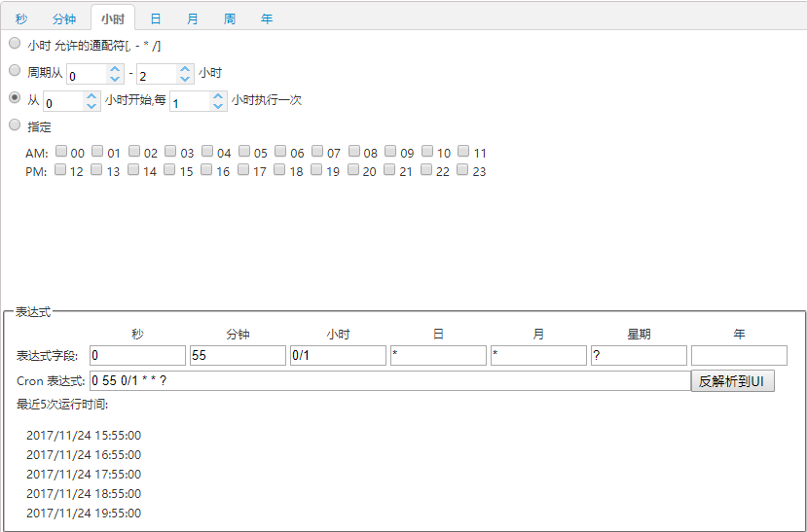Screen dimensions: 807x532
Task: Click run time 2017/11/24 18:55:00
Action: (x=84, y=494)
